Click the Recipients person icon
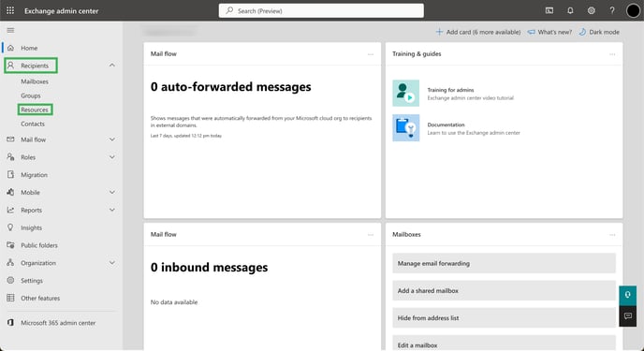The image size is (644, 351). click(x=10, y=66)
